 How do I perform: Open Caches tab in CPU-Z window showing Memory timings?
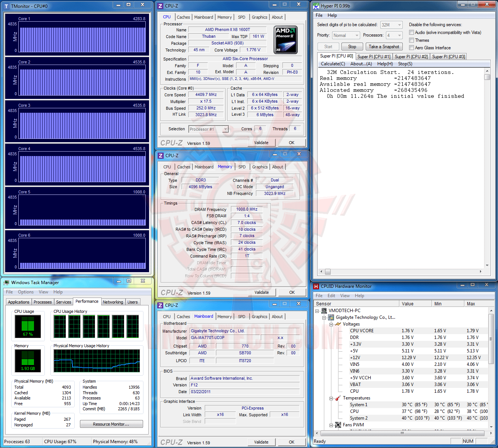tap(184, 167)
